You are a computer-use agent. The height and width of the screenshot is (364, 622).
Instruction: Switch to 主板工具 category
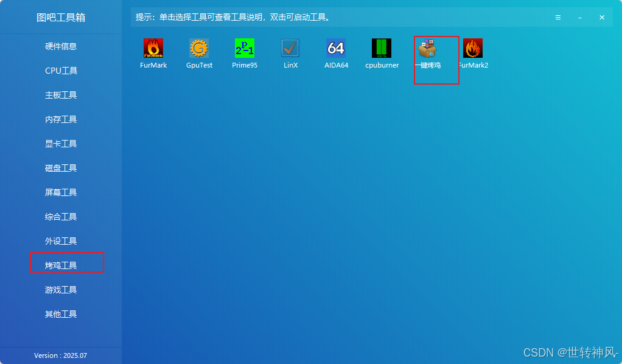[x=61, y=95]
